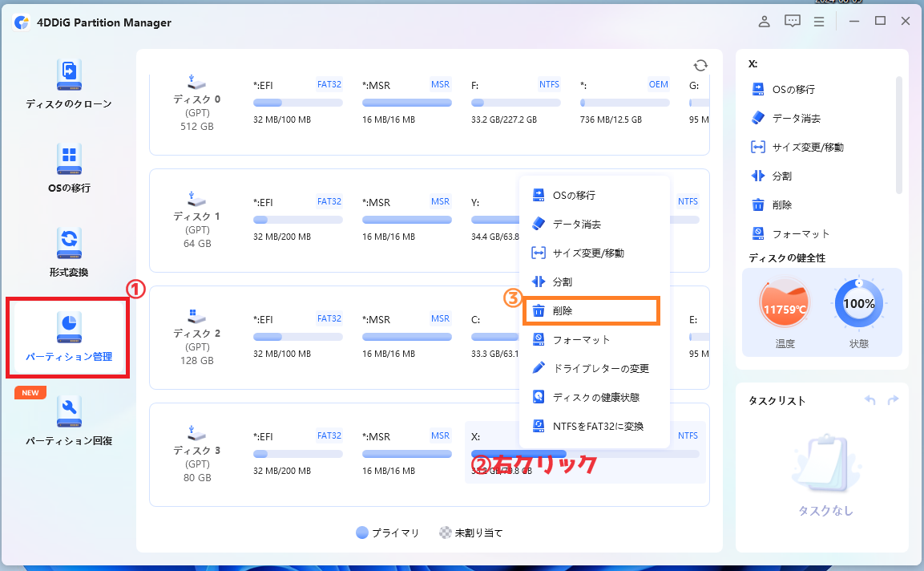Click the right panel vertical scrollbar

click(898, 135)
